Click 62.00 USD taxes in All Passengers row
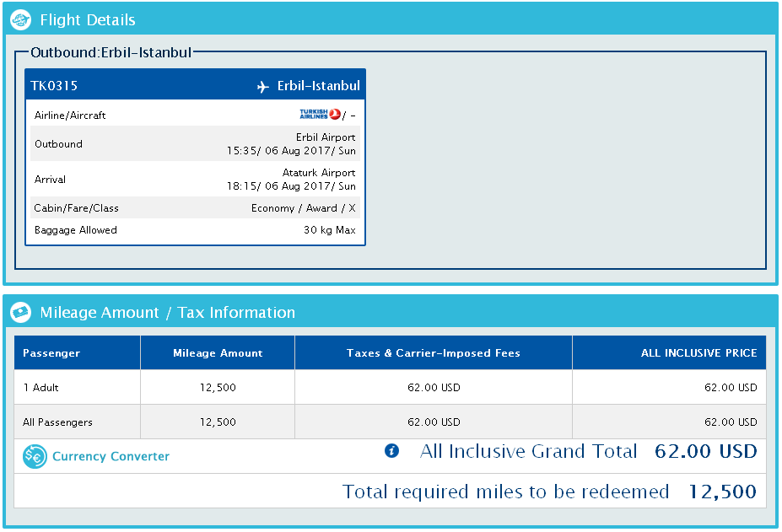The width and height of the screenshot is (782, 532). (434, 422)
